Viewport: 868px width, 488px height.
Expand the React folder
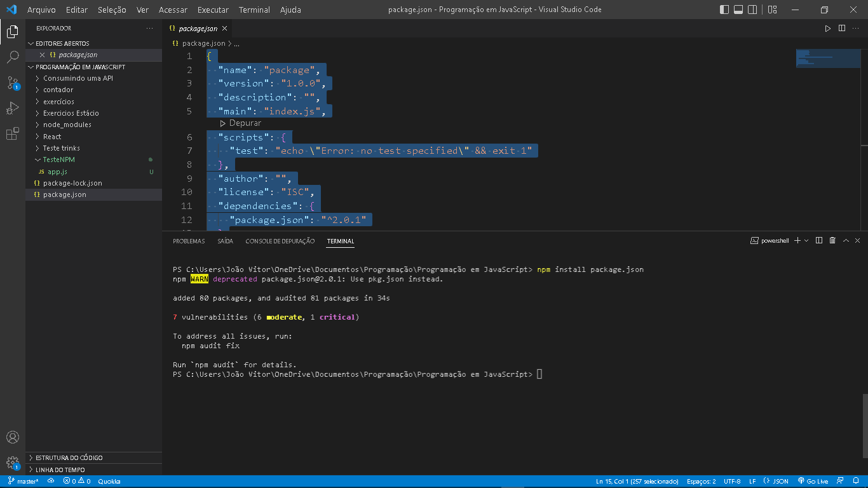tap(93, 137)
